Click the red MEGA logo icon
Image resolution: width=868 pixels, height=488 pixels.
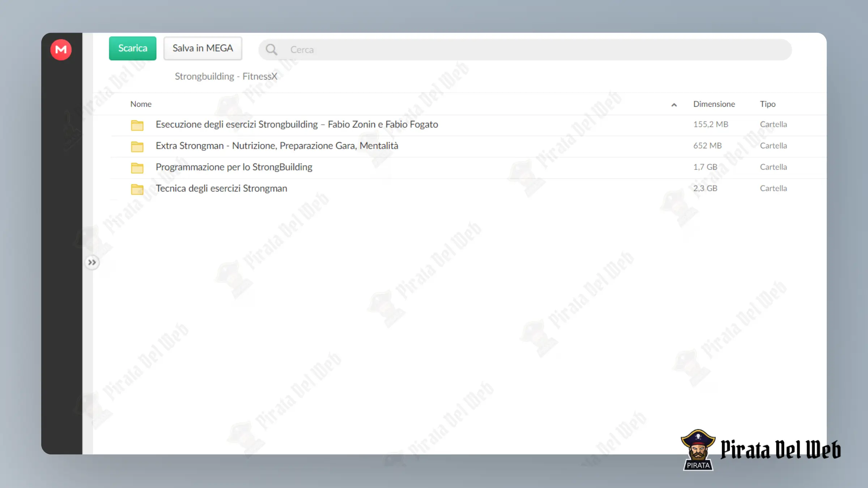coord(61,50)
